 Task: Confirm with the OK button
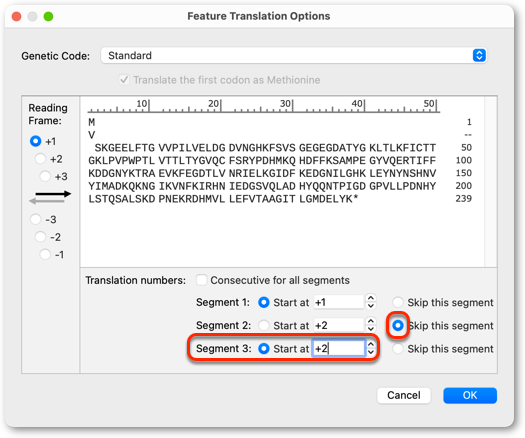pos(470,395)
